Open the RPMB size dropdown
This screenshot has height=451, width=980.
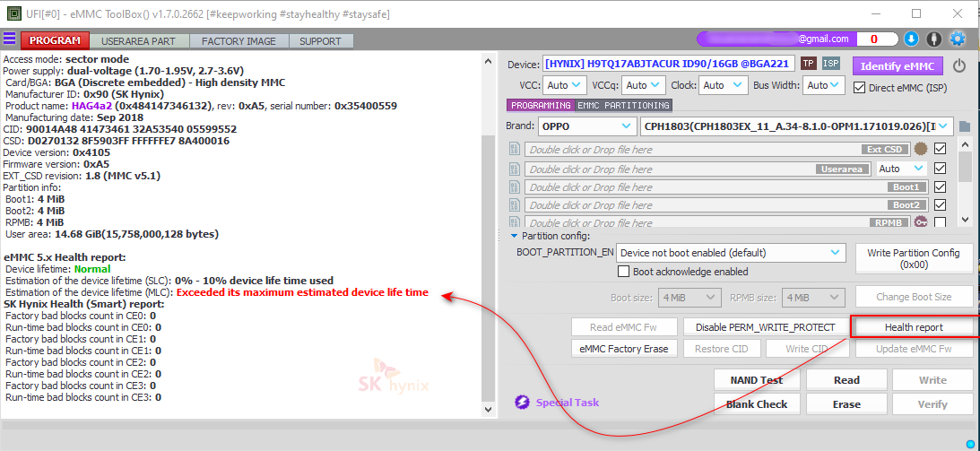(814, 298)
